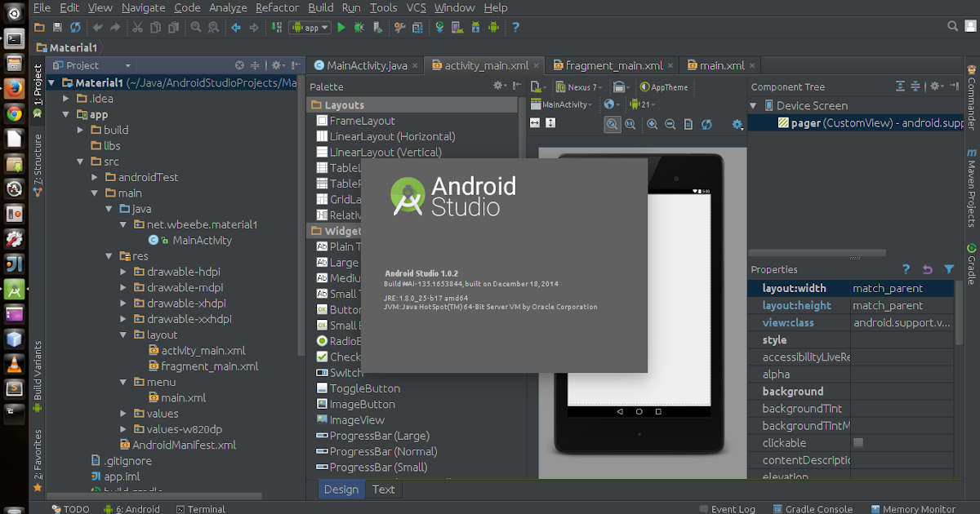
Task: Open the SDK Manager wrench icon
Action: click(400, 27)
